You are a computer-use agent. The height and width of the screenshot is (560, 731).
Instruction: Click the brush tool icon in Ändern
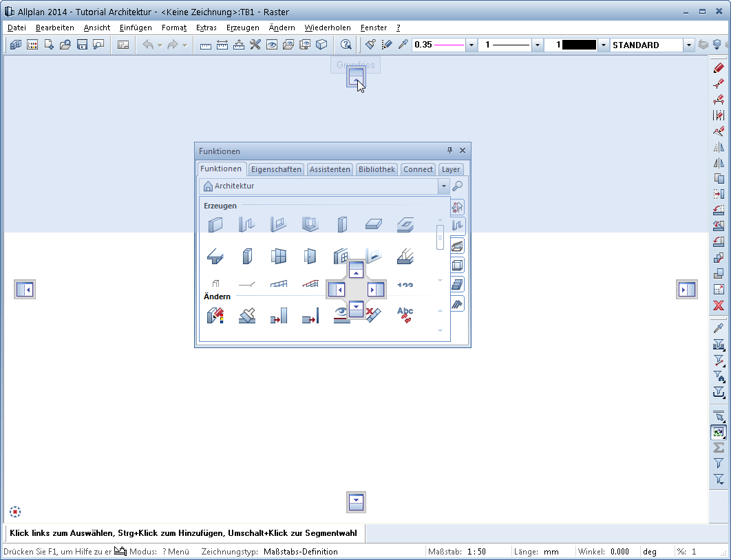247,315
